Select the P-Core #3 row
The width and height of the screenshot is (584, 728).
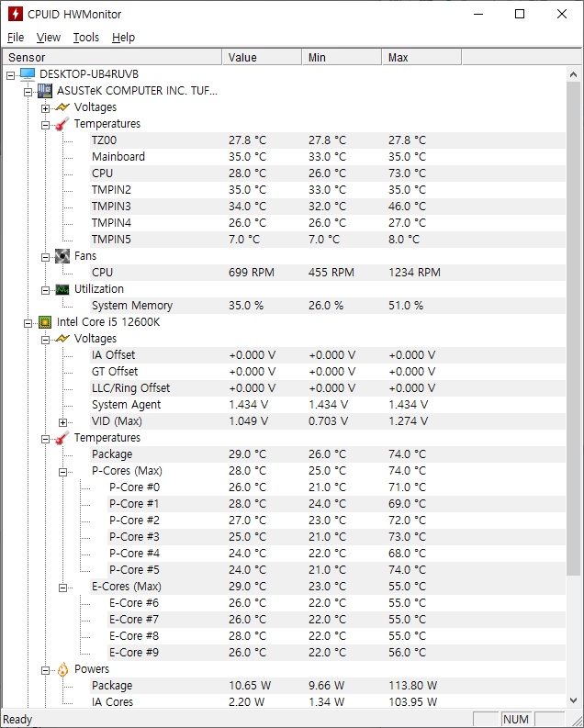pyautogui.click(x=336, y=537)
